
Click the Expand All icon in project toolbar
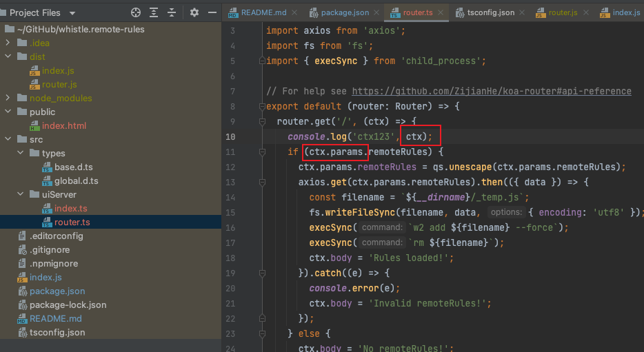154,12
